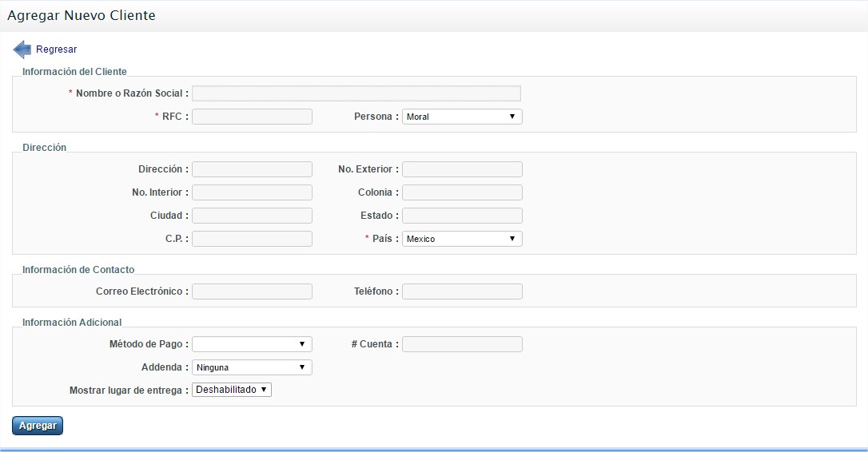Expand the Addenda dropdown

pyautogui.click(x=252, y=367)
